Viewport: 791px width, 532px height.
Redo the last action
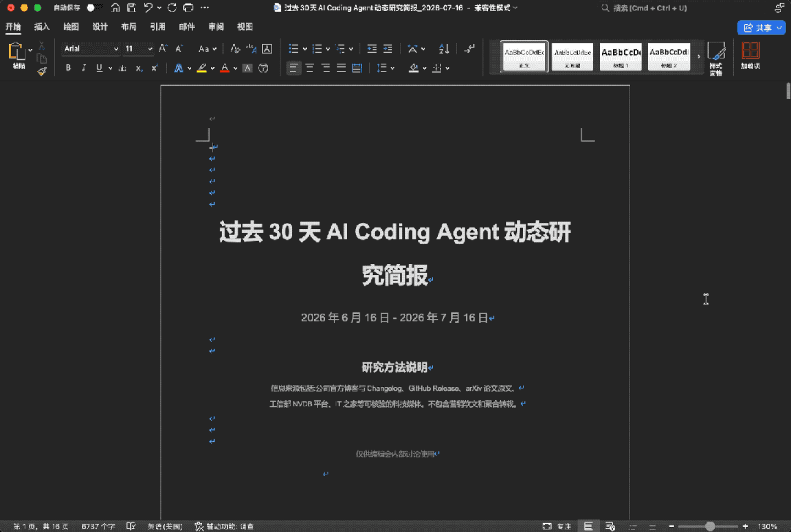click(x=172, y=8)
